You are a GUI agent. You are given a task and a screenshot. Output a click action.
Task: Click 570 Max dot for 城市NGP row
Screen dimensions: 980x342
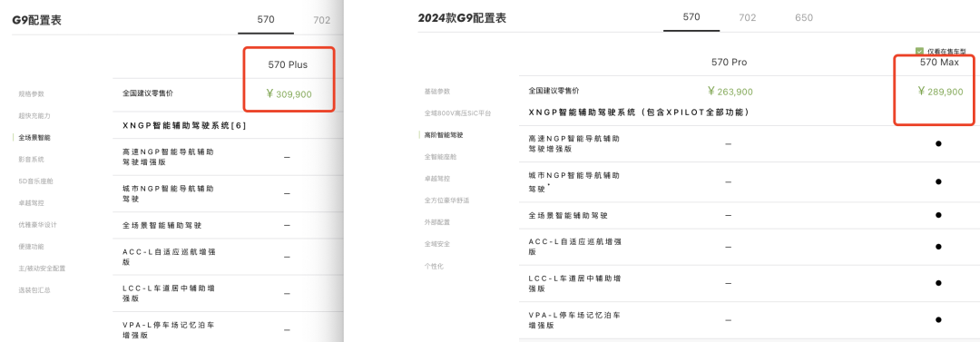(938, 182)
